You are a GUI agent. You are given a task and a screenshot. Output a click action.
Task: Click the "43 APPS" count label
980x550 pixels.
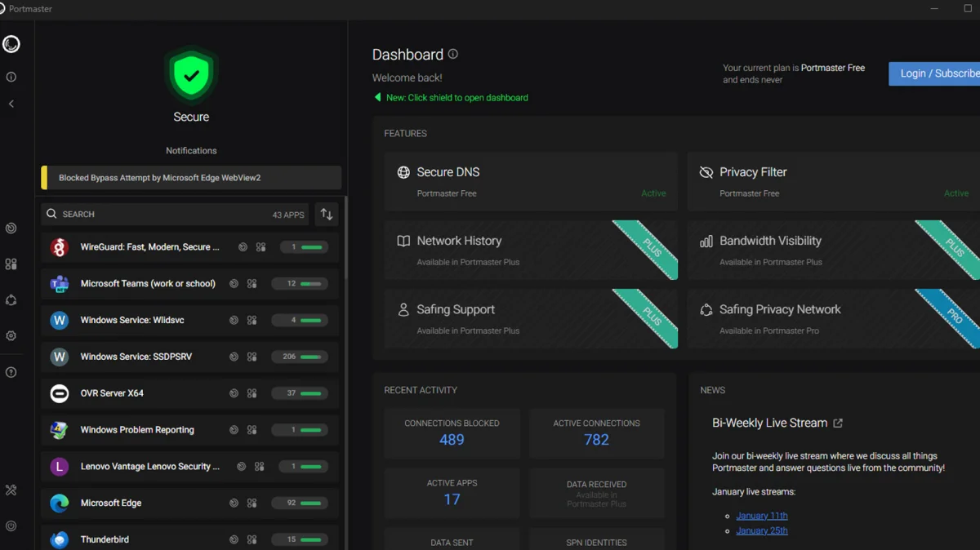pos(288,215)
